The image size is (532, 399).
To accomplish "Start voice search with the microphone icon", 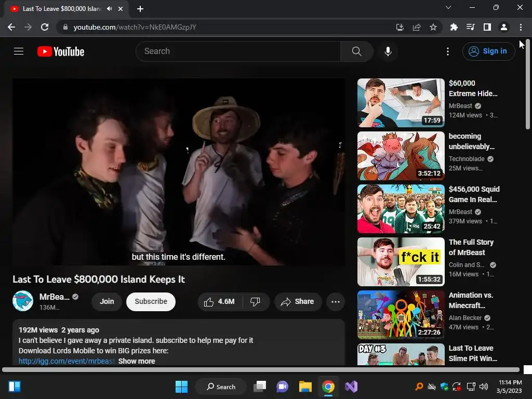I will coord(388,51).
